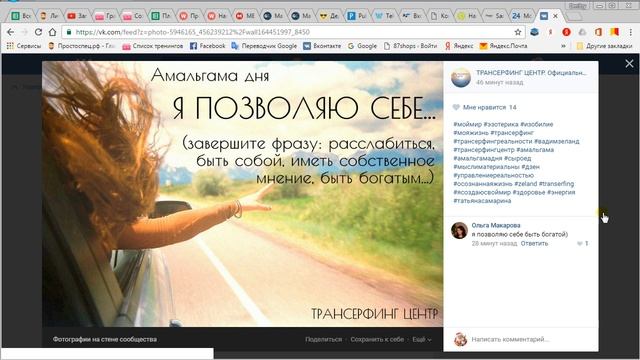Close the photo viewer with the X
The image size is (640, 360).
(629, 63)
